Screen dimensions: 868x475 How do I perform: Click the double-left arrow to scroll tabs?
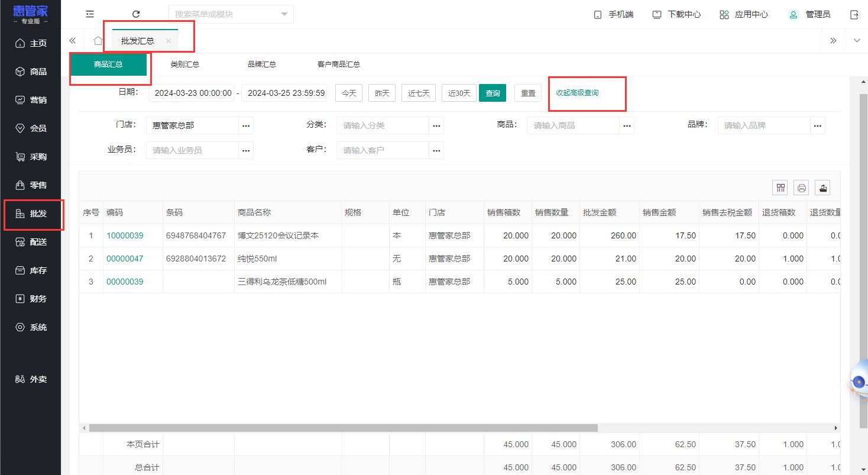tap(73, 41)
